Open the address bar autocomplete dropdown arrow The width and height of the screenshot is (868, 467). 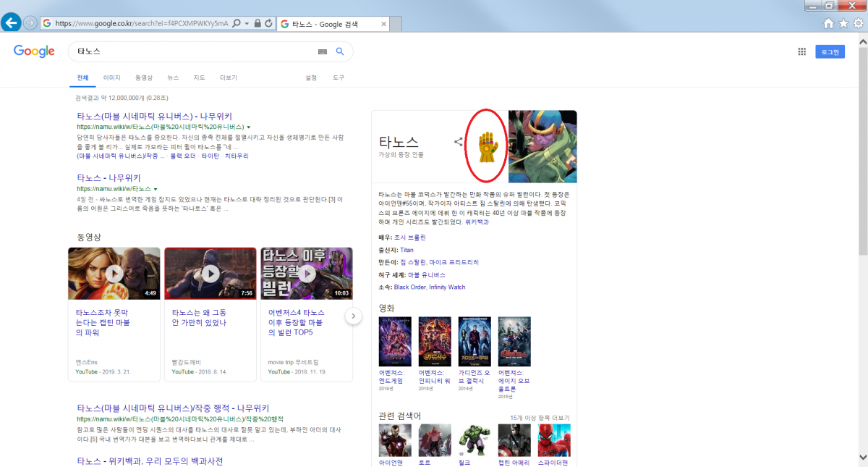[247, 23]
